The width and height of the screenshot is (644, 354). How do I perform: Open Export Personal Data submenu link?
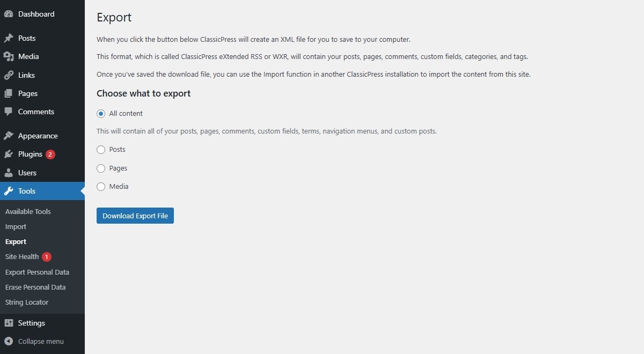[37, 272]
